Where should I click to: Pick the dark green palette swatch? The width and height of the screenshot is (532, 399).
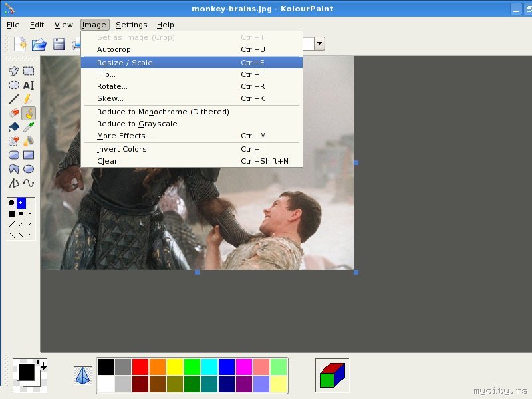(x=192, y=384)
